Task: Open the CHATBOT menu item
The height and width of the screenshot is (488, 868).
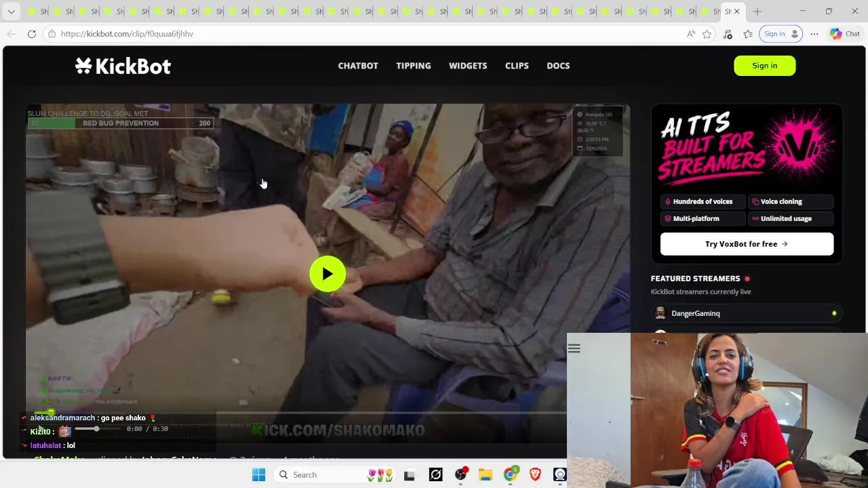Action: click(358, 66)
